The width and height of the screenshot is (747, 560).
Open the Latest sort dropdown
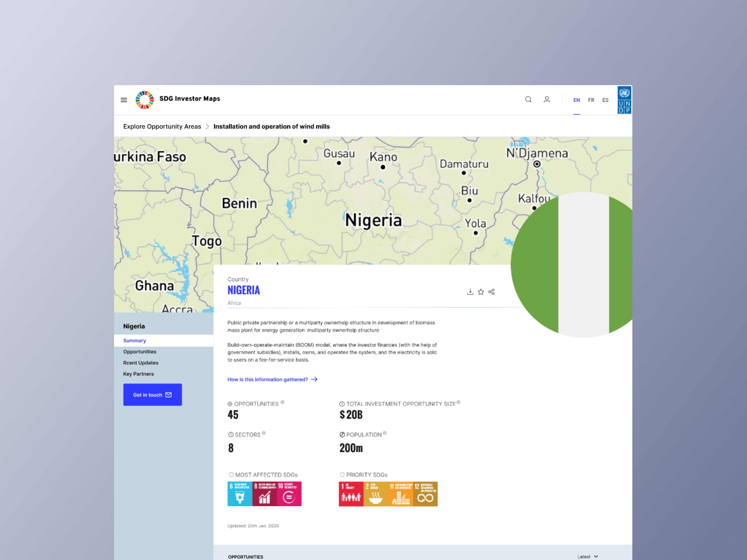click(588, 557)
